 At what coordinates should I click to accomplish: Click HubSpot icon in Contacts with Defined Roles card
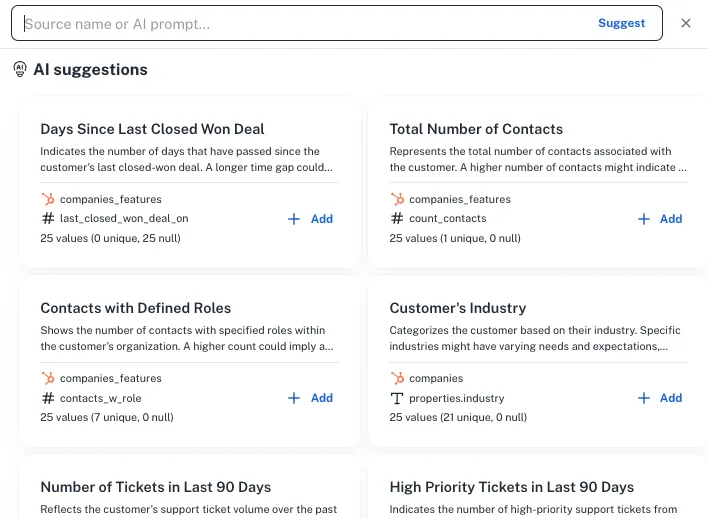tap(47, 379)
